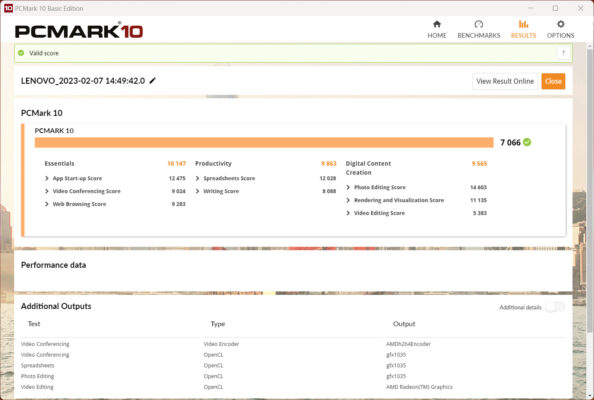Viewport: 594px width, 400px height.
Task: Go to the Home tab
Action: pyautogui.click(x=437, y=30)
